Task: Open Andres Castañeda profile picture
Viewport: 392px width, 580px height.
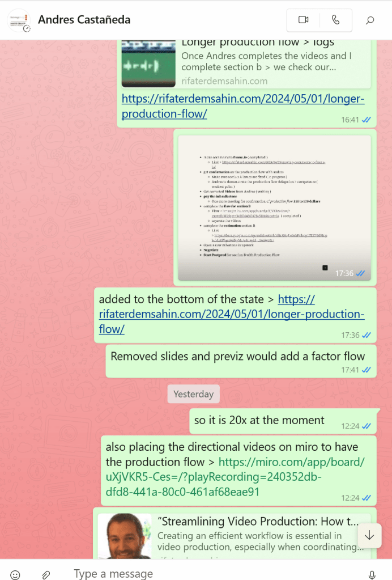Action: click(19, 20)
